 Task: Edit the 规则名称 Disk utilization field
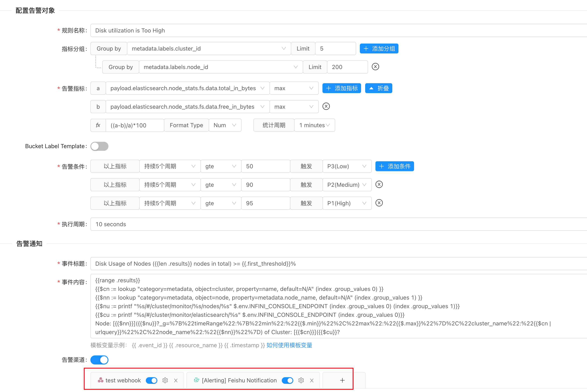339,30
